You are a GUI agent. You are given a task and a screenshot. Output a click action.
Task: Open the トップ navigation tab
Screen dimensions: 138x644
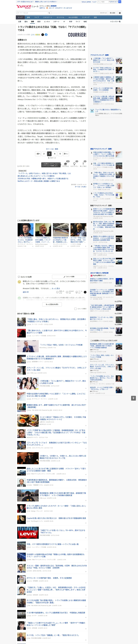tap(20, 17)
